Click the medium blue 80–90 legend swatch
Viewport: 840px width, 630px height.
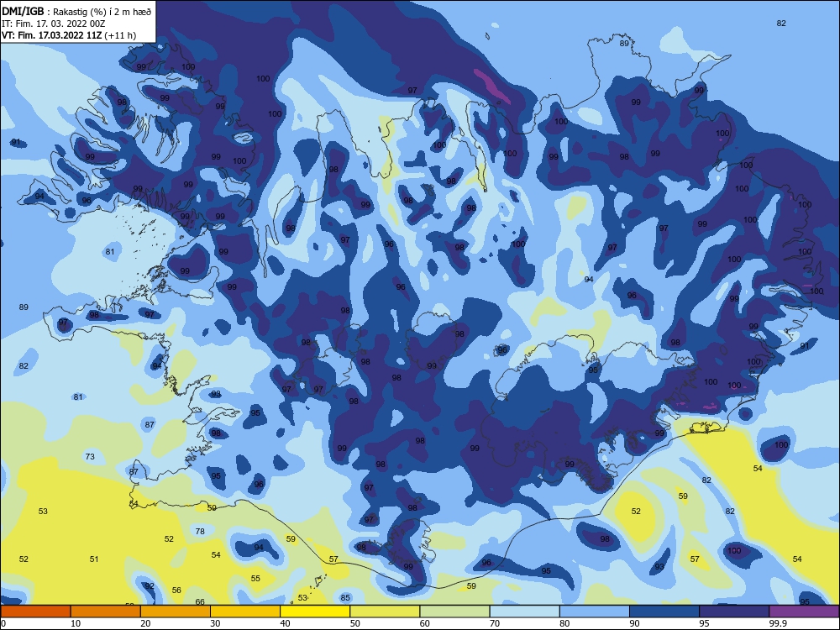point(595,612)
